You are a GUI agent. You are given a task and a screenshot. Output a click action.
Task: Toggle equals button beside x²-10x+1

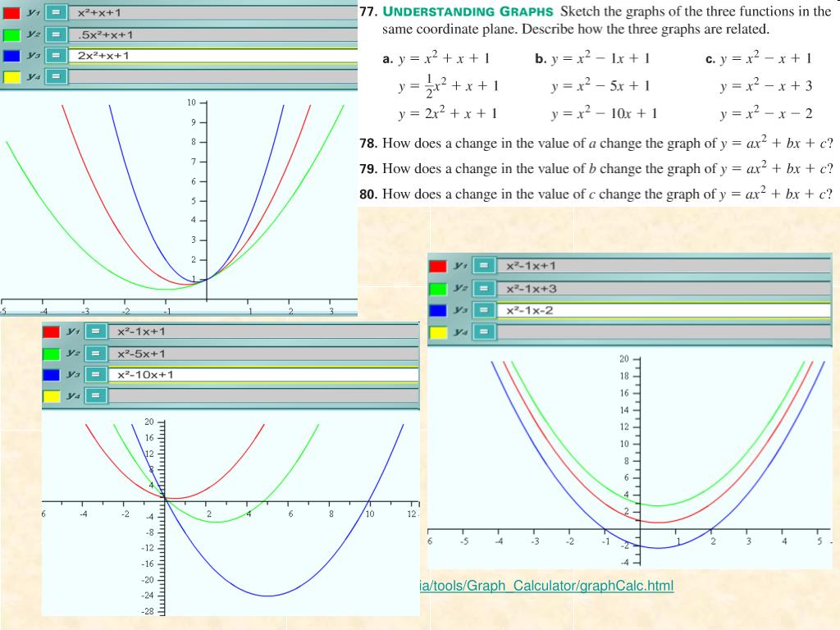96,374
